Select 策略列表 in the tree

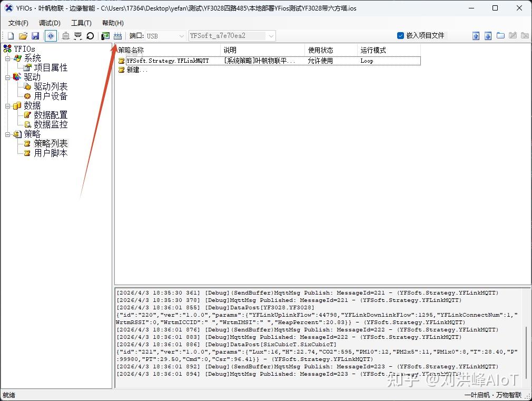(51, 144)
